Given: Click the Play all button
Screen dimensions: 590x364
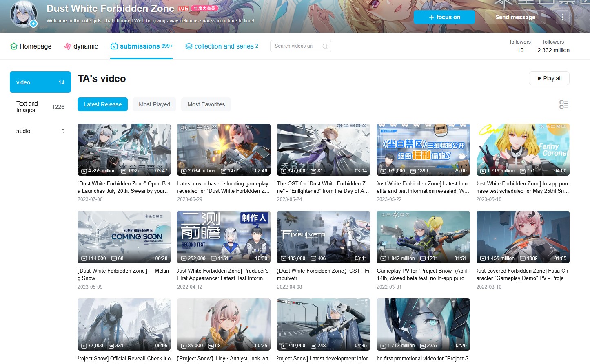Looking at the screenshot, I should click(x=549, y=78).
